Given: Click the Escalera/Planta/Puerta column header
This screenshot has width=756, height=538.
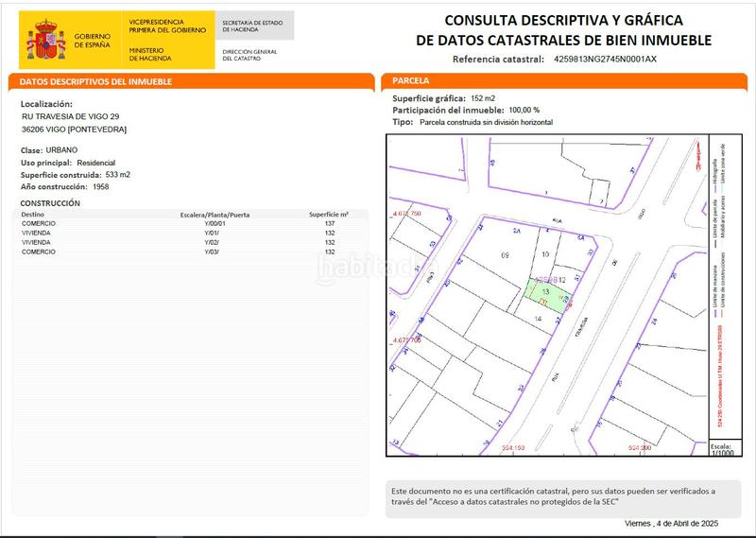Looking at the screenshot, I should (x=215, y=215).
